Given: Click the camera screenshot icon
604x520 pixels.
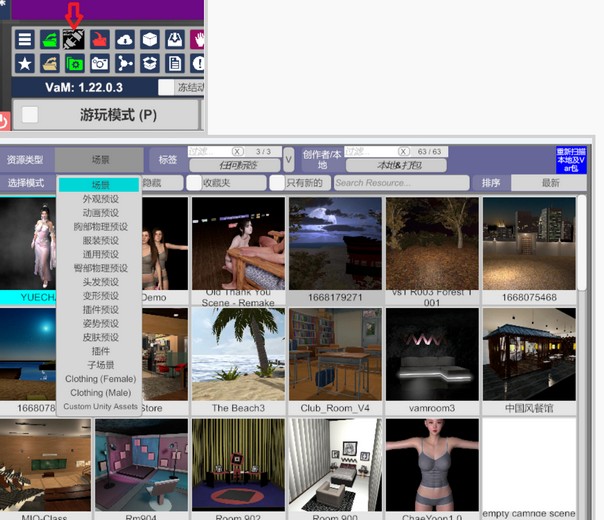Looking at the screenshot, I should coord(99,63).
